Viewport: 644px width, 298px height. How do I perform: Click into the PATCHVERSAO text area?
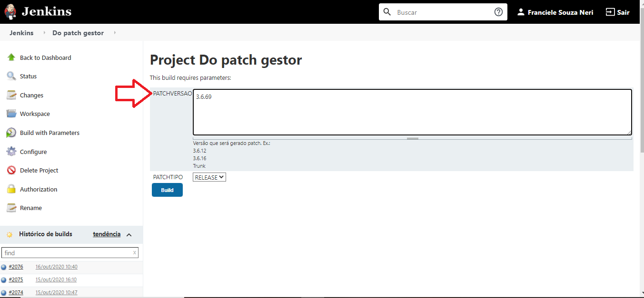(412, 112)
